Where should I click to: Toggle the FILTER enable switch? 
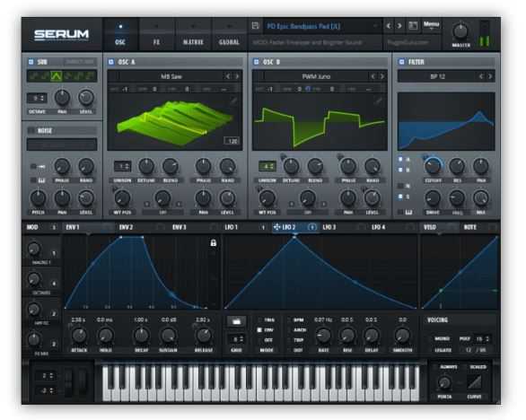[401, 62]
